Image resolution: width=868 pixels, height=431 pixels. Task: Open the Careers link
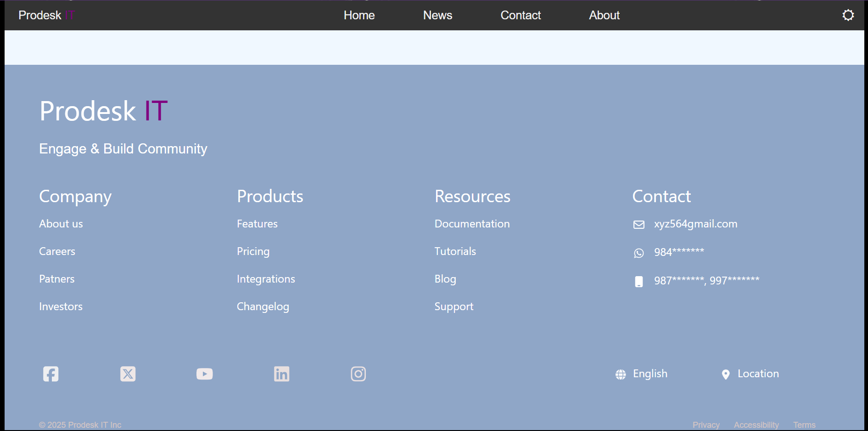[57, 251]
